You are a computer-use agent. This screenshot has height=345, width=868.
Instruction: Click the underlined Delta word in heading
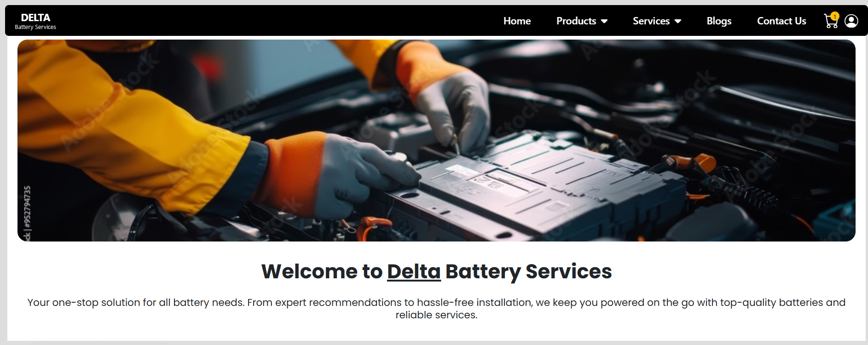pos(414,271)
